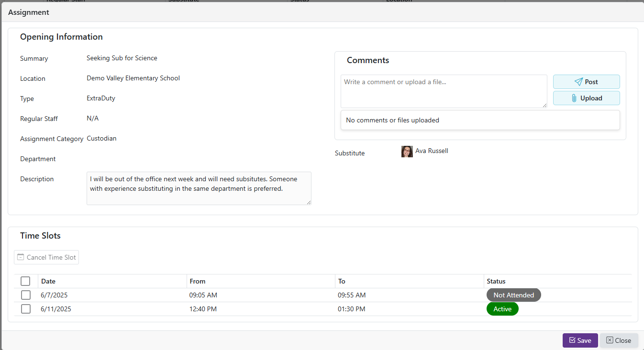This screenshot has width=644, height=350.
Task: Check the 6/7/2025 time slot checkbox
Action: coord(26,295)
